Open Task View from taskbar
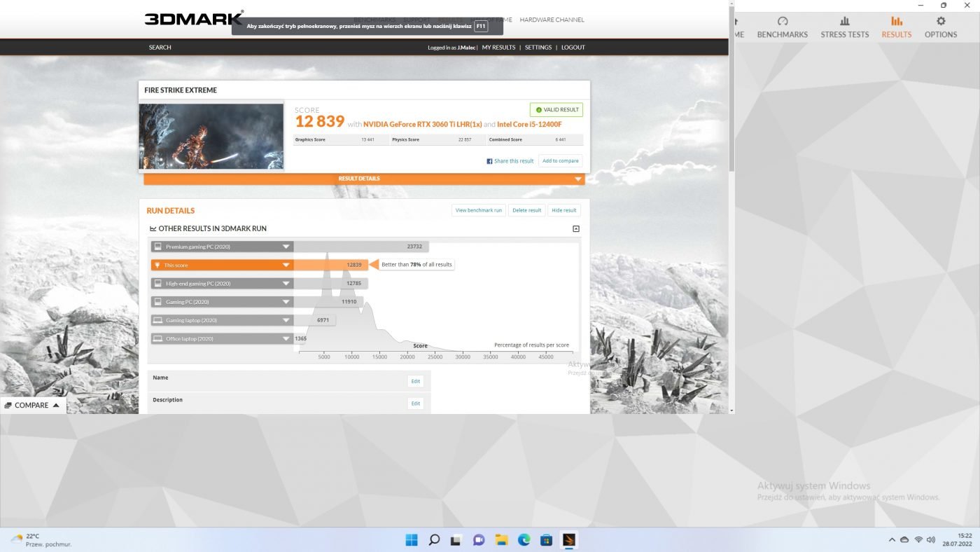Viewport: 980px width, 552px height. tap(456, 540)
